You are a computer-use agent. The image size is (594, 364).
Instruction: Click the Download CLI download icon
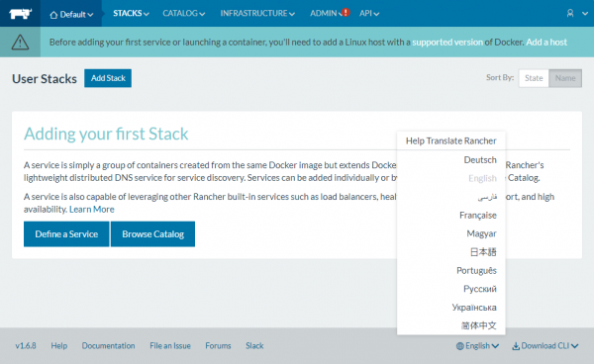click(516, 346)
